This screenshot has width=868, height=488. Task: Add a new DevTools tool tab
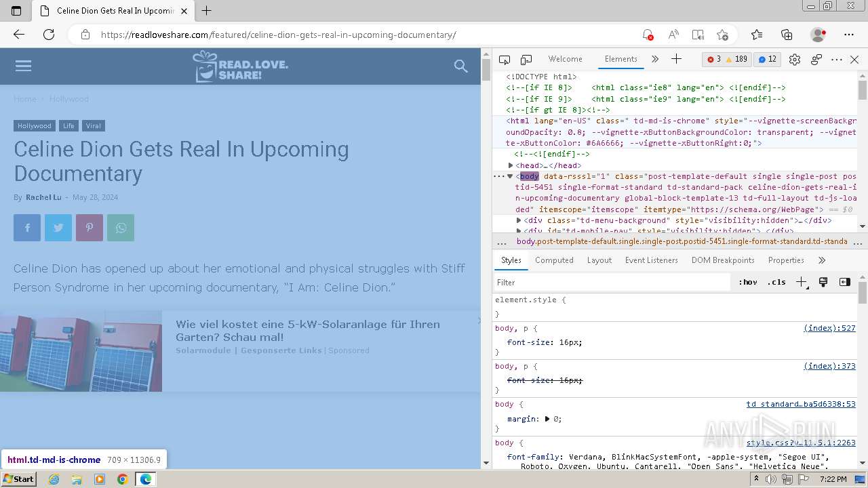676,60
